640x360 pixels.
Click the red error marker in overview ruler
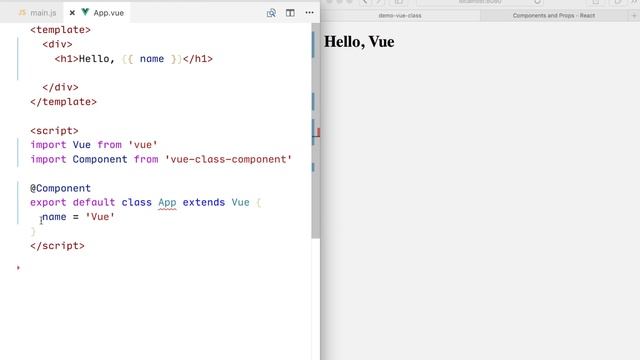coord(318,132)
